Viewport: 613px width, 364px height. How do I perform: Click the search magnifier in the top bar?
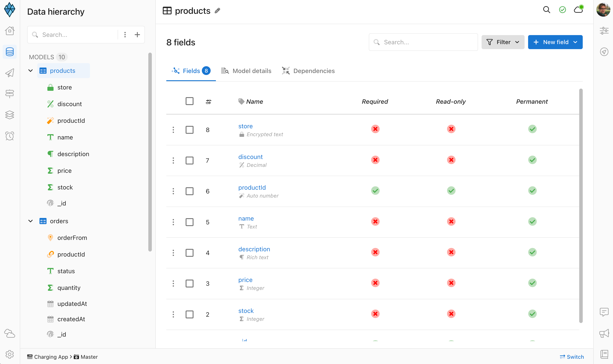click(x=547, y=10)
